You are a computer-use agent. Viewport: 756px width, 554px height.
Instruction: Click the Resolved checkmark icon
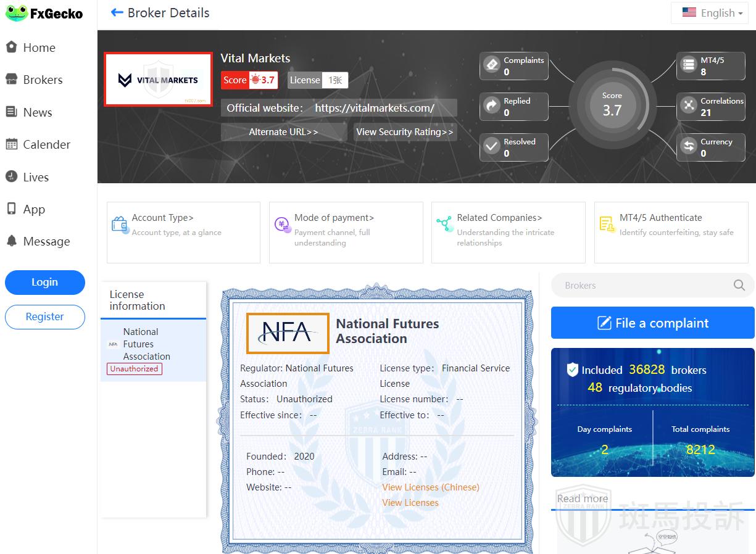click(492, 146)
